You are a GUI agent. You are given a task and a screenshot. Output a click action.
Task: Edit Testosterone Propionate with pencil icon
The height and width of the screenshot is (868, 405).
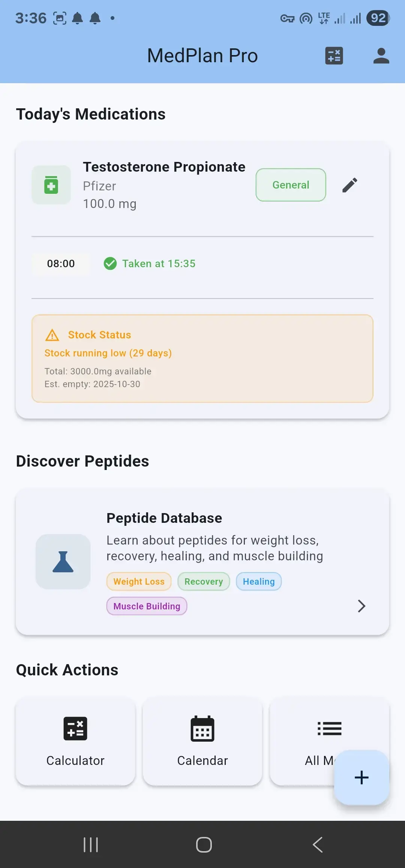(350, 185)
